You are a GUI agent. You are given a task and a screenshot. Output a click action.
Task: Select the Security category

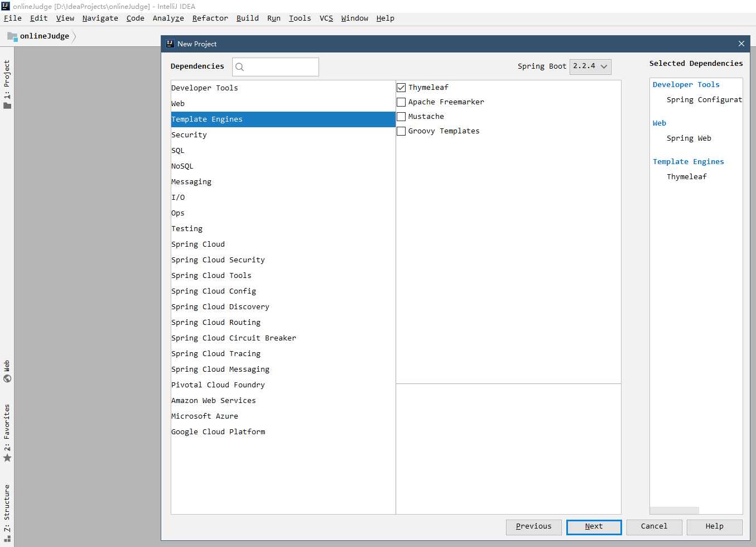tap(283, 135)
